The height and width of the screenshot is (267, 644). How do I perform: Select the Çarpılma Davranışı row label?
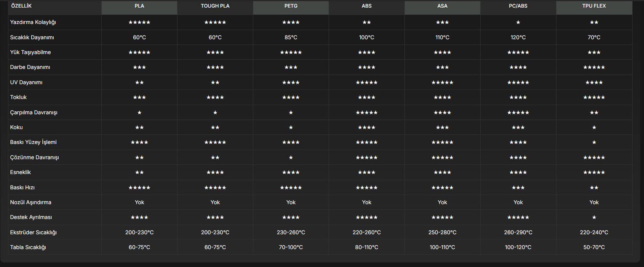34,112
